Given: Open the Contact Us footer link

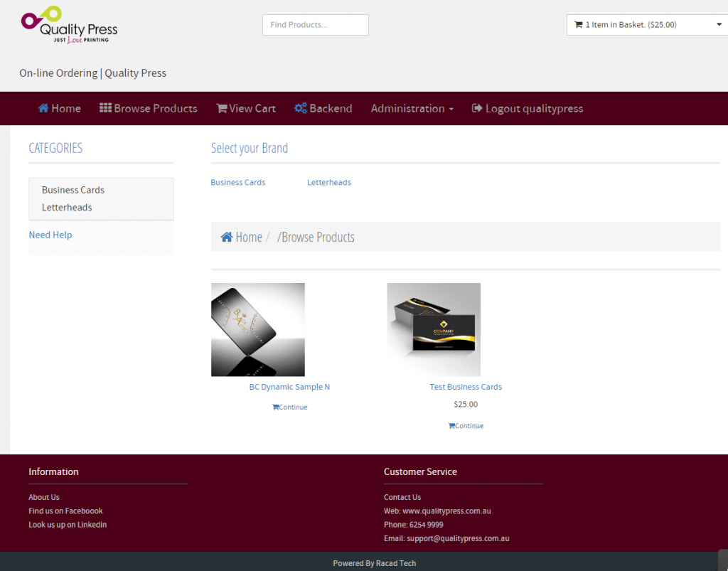Looking at the screenshot, I should click(402, 498).
